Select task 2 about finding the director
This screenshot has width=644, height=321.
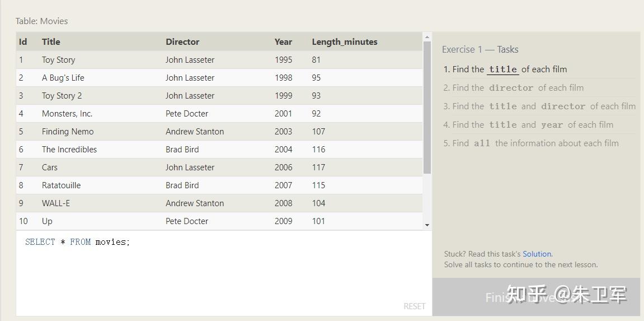514,88
